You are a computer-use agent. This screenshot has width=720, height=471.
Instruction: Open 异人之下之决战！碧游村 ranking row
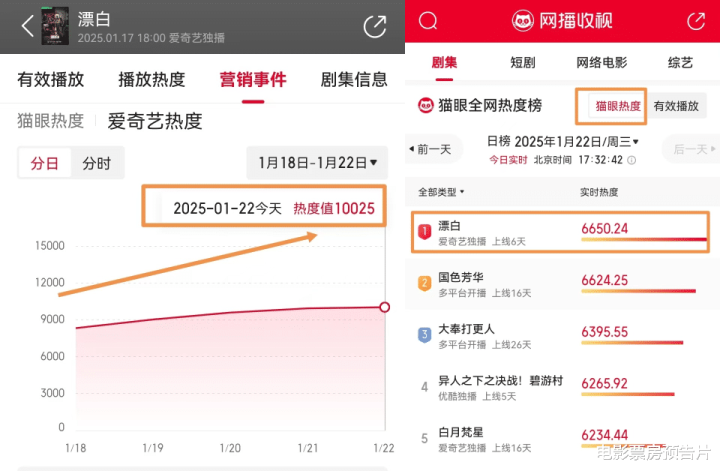pyautogui.click(x=562, y=387)
